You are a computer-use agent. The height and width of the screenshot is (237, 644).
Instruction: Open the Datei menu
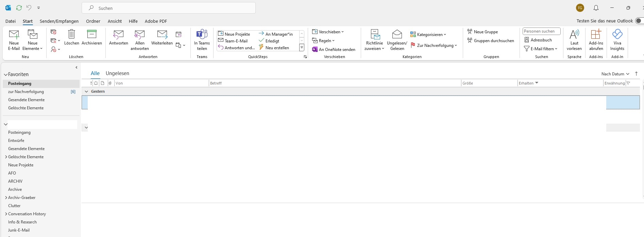point(11,21)
